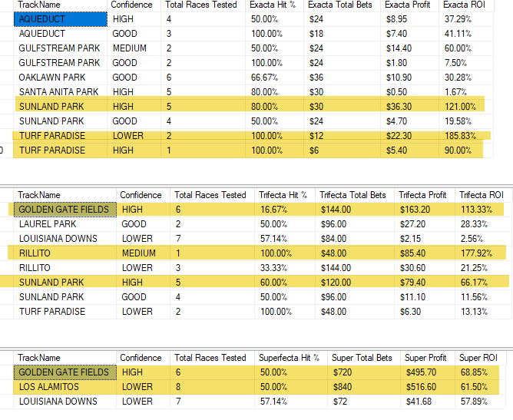Screen dimensions: 513x420
Task: Select the $36.30 Exacta Profit cell
Action: pos(409,107)
